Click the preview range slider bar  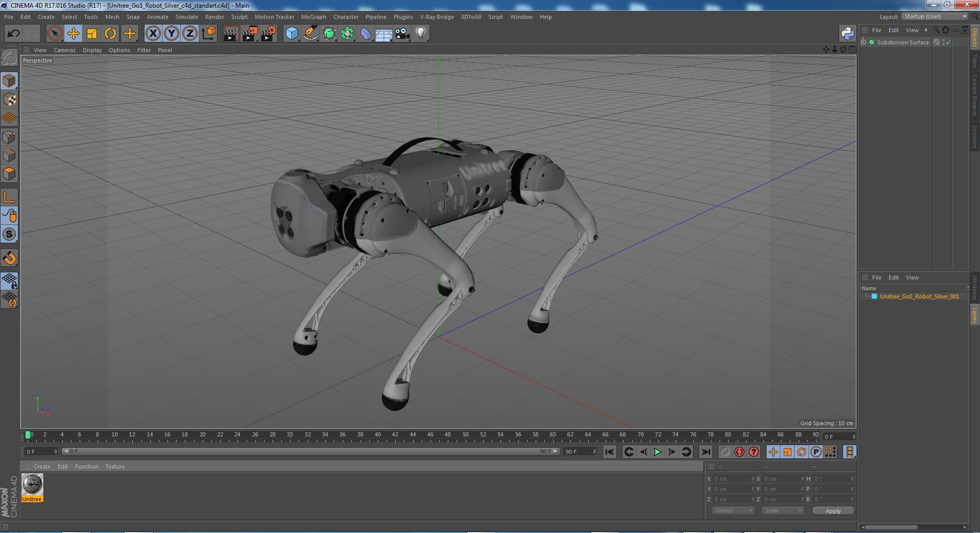pyautogui.click(x=310, y=451)
